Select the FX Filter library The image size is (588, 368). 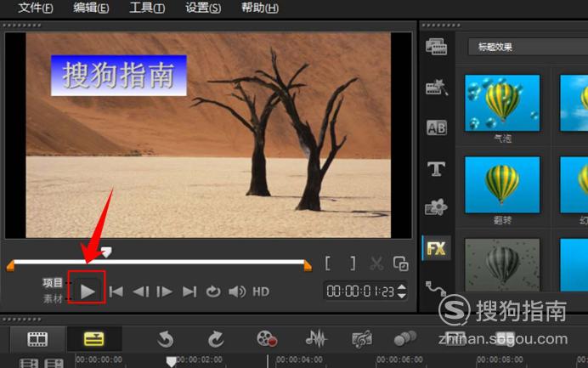tap(436, 248)
